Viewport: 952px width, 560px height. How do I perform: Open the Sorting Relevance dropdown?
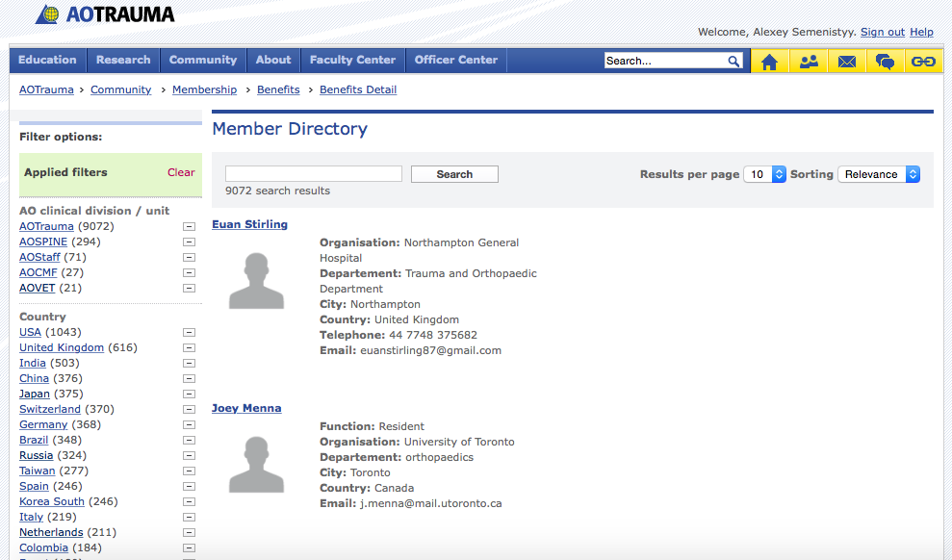(x=879, y=174)
